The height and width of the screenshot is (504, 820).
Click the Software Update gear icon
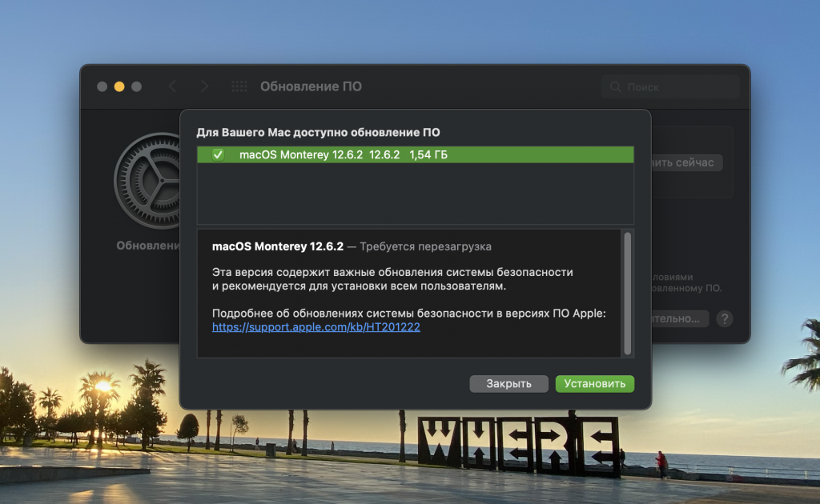click(x=147, y=181)
